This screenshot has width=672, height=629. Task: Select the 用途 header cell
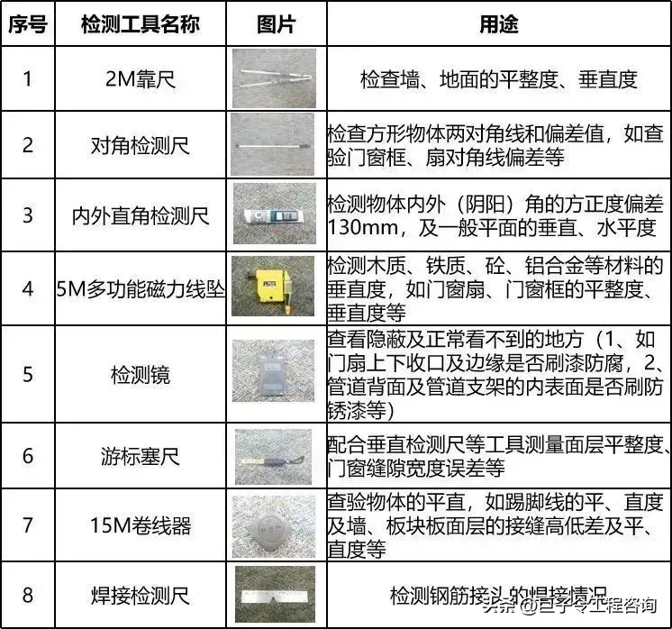click(x=499, y=23)
